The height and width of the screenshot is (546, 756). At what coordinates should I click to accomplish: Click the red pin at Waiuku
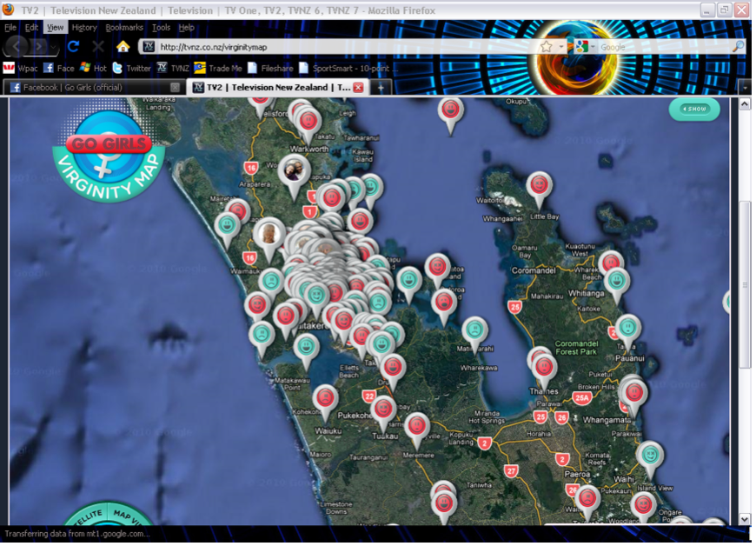(326, 398)
